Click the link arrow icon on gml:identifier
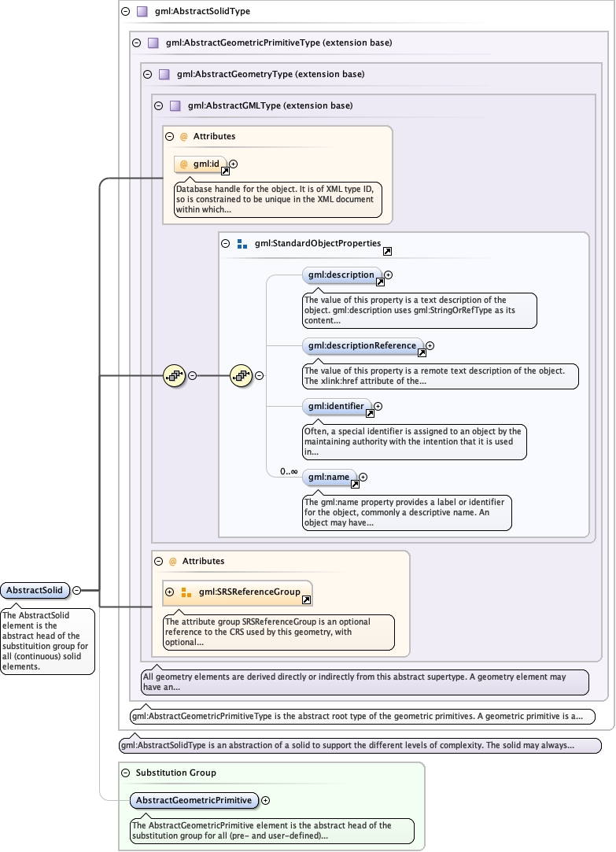Viewport: 616px width, 852px height. tap(369, 412)
